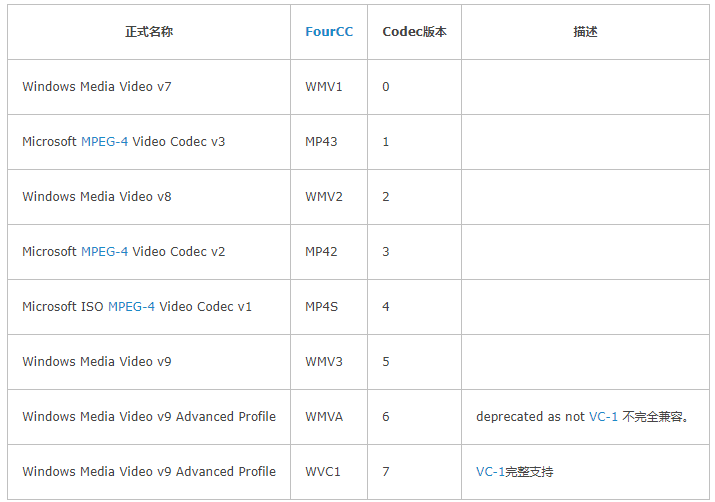Select the WMV3 FourCC cell

(x=329, y=362)
